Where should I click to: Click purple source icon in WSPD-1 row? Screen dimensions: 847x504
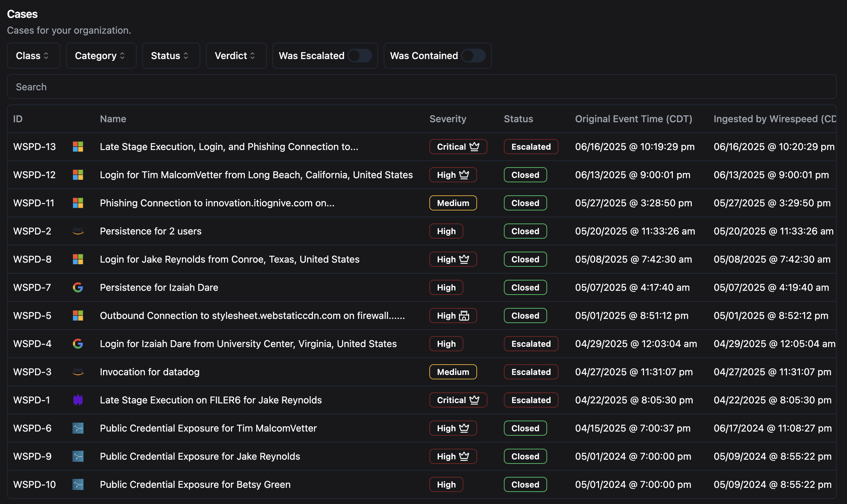pos(78,400)
